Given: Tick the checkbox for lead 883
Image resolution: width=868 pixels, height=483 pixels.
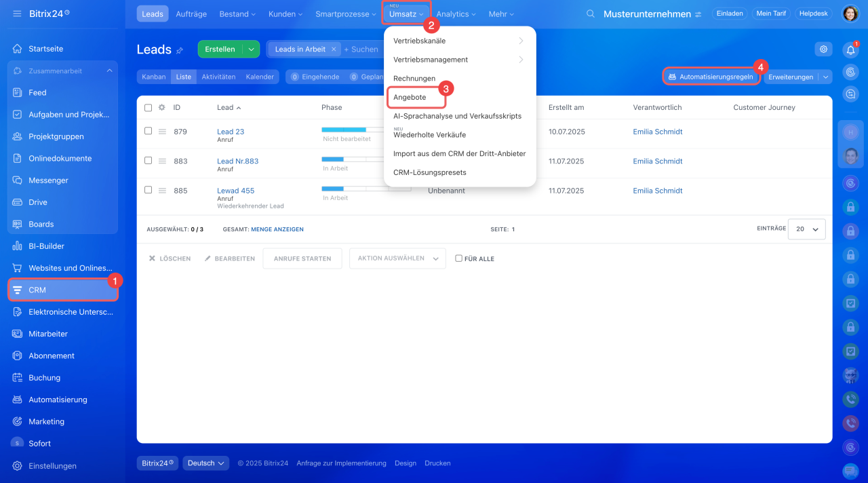Looking at the screenshot, I should tap(149, 161).
